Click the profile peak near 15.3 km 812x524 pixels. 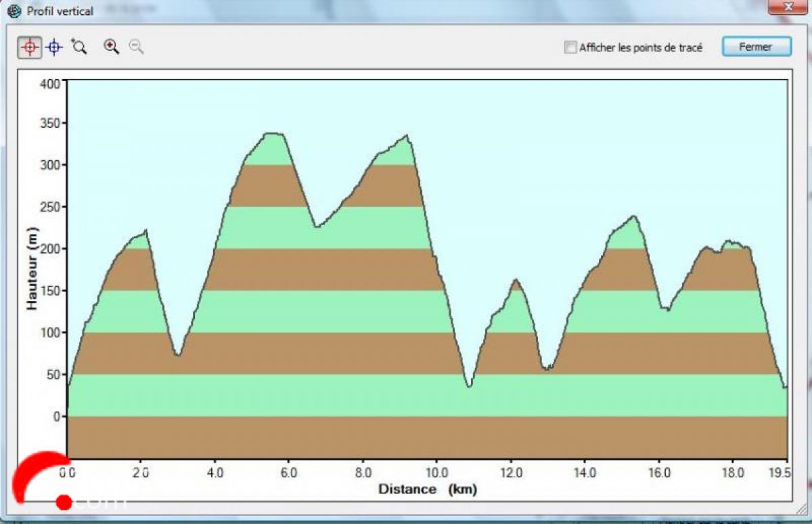634,216
